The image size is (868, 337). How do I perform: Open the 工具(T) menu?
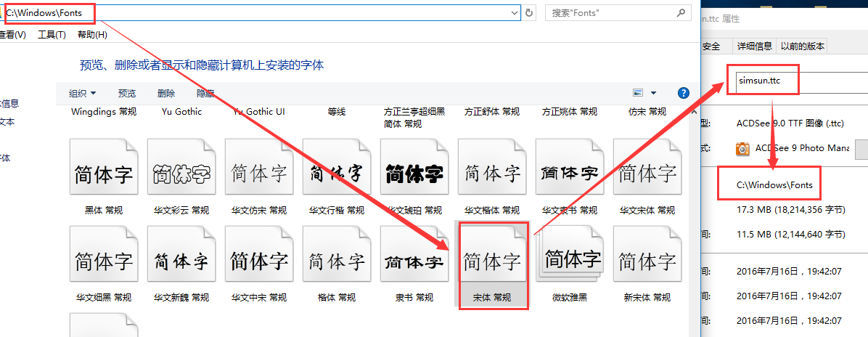pos(52,35)
